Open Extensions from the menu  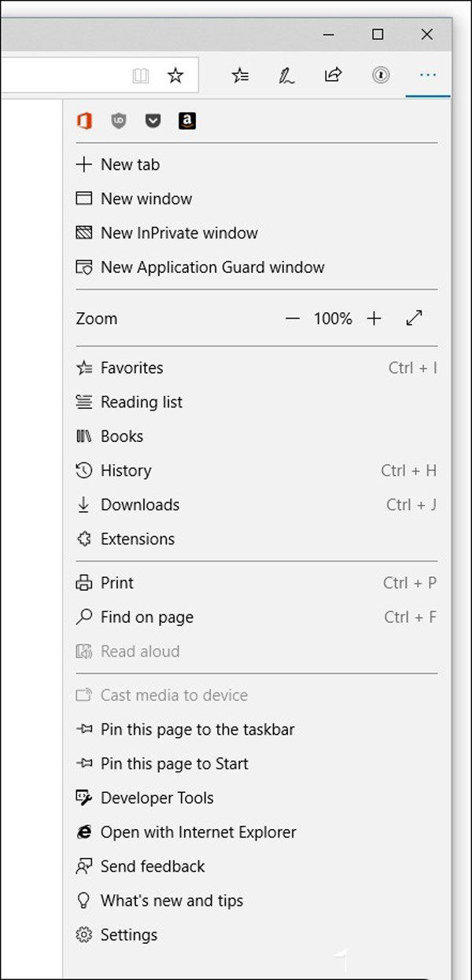click(x=137, y=539)
